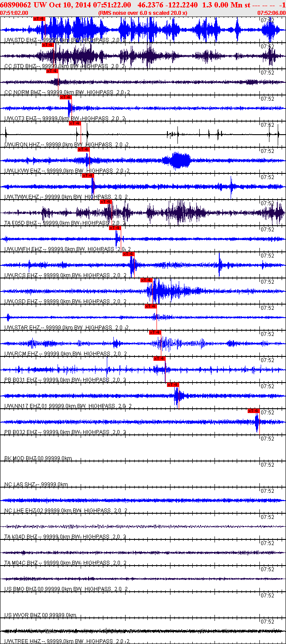The height and width of the screenshot is (644, 286).
Task: Click the origin time 07:51:22.00 in header
Action: click(x=112, y=4)
